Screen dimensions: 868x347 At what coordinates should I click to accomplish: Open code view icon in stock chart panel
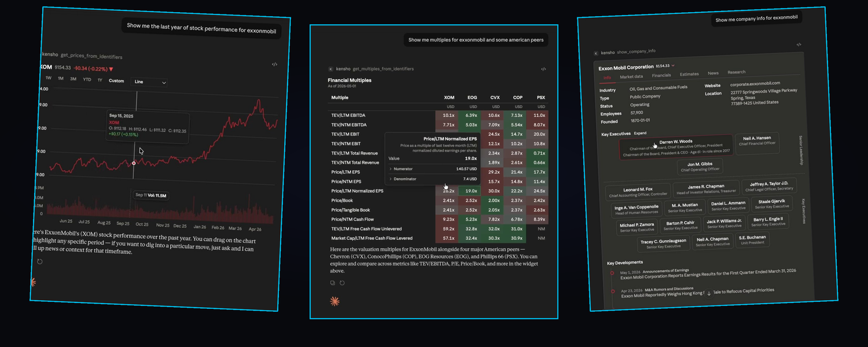pyautogui.click(x=274, y=64)
